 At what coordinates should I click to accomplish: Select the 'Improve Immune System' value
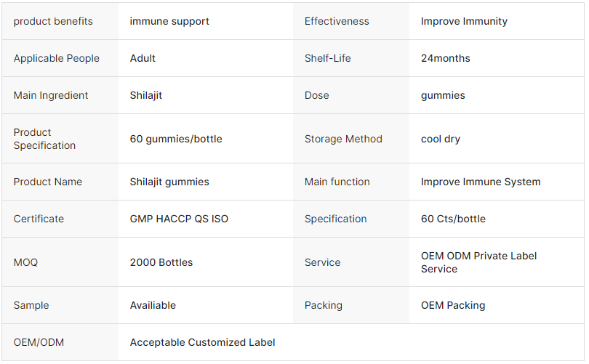click(481, 182)
